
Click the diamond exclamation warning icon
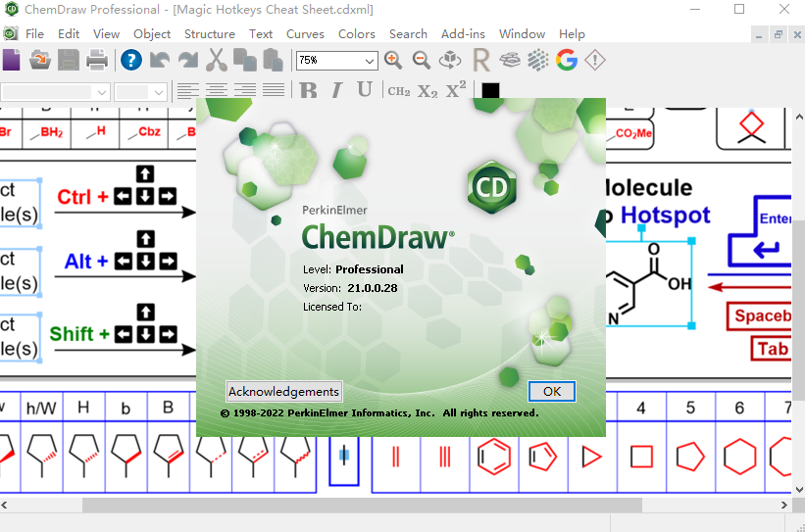coord(595,60)
